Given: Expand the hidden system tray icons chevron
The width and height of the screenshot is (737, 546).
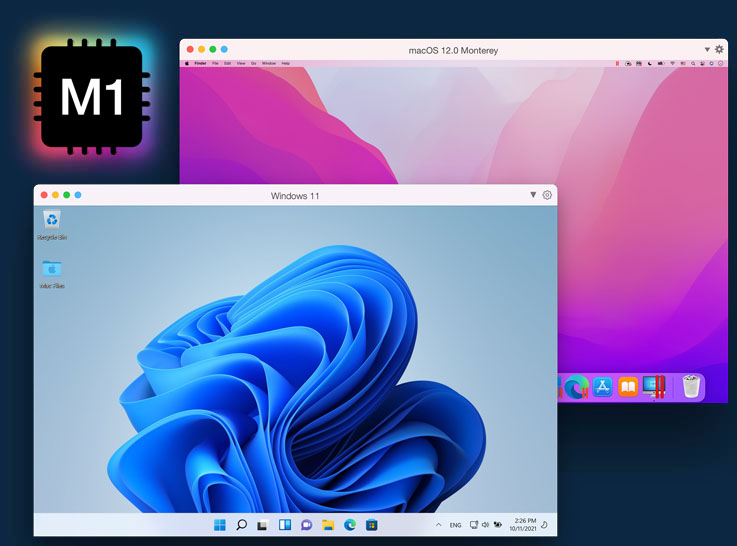Looking at the screenshot, I should (438, 525).
